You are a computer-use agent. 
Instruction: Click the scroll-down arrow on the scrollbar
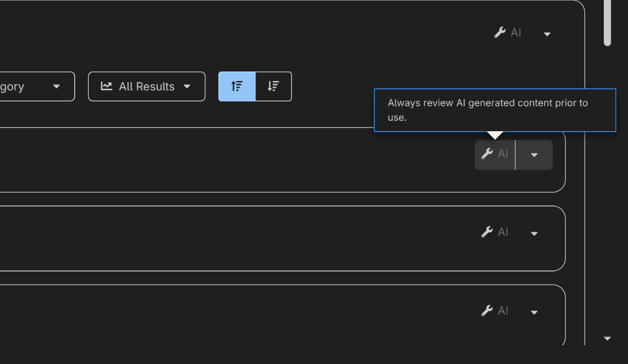607,338
